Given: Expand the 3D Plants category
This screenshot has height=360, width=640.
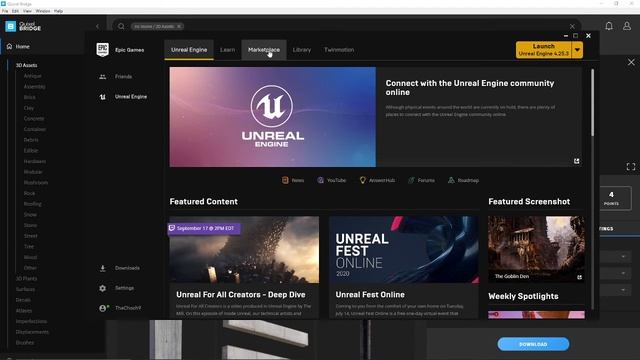Looking at the screenshot, I should point(27,279).
